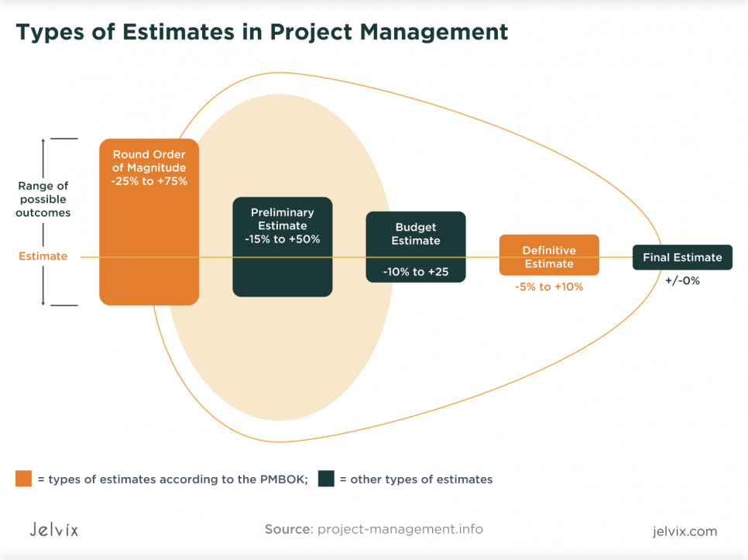
Task: Open the jelvix.com link
Action: (x=685, y=531)
